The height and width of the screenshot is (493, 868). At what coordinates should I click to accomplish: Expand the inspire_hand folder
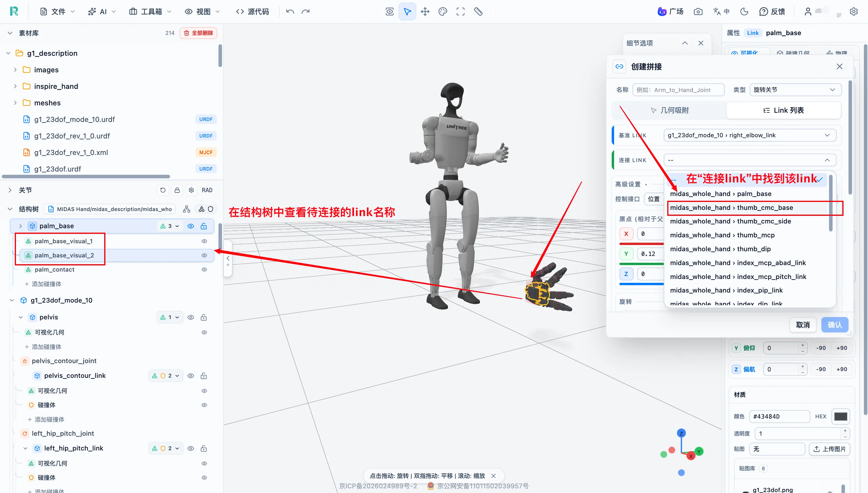tap(15, 86)
